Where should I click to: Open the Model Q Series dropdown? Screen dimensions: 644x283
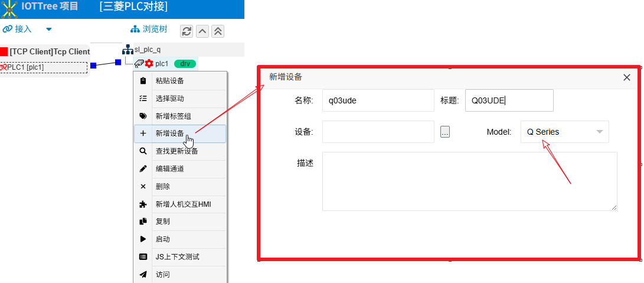(565, 132)
